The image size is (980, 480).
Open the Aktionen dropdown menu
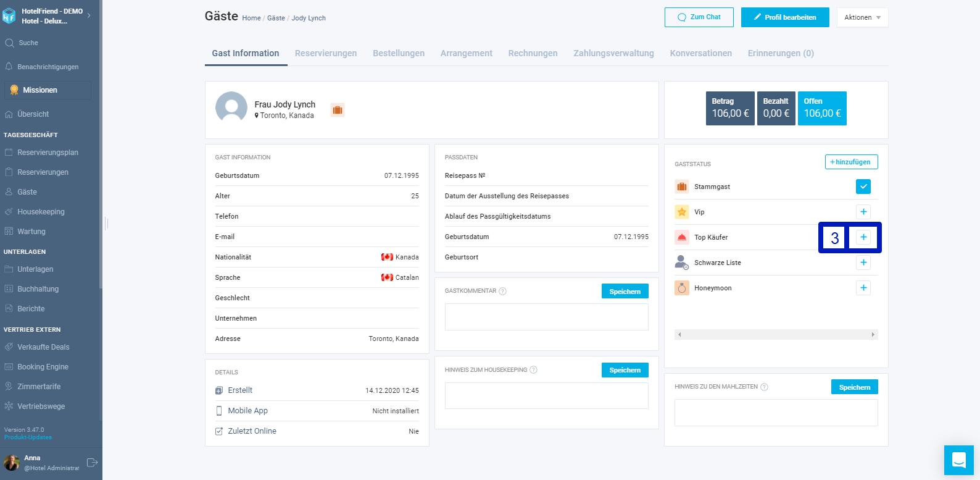coord(862,17)
